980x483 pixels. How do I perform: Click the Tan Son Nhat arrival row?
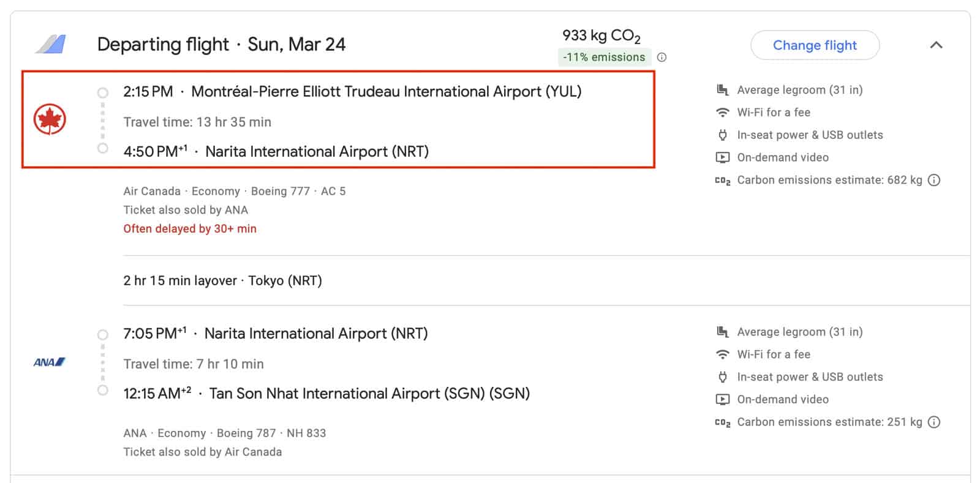326,394
